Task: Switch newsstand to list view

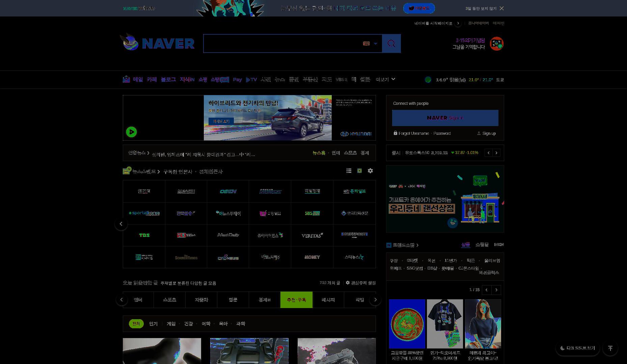Action: coord(349,171)
